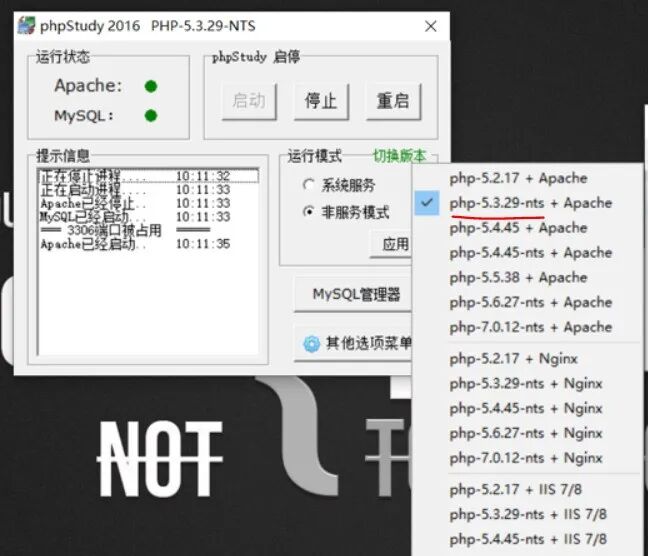Select the 系统服务 radio button
The image size is (648, 556).
tap(308, 184)
